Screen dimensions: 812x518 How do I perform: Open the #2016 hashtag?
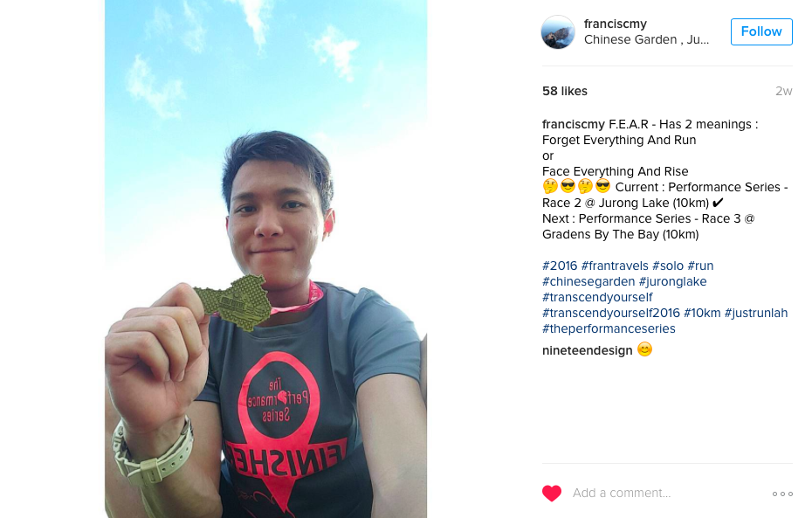pyautogui.click(x=560, y=266)
